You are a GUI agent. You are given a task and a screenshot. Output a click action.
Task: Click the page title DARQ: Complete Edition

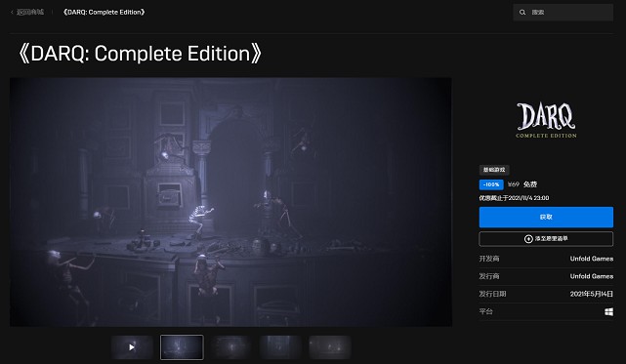[140, 54]
